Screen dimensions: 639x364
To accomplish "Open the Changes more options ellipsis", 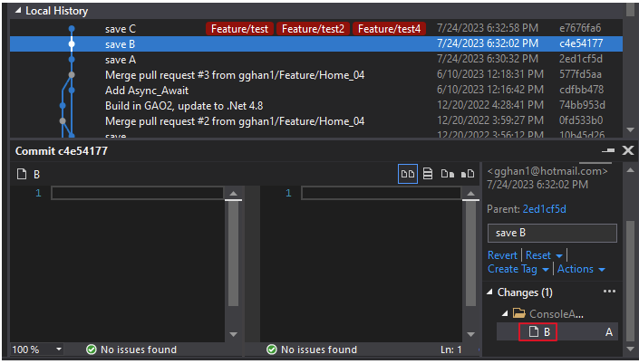I will coord(609,292).
